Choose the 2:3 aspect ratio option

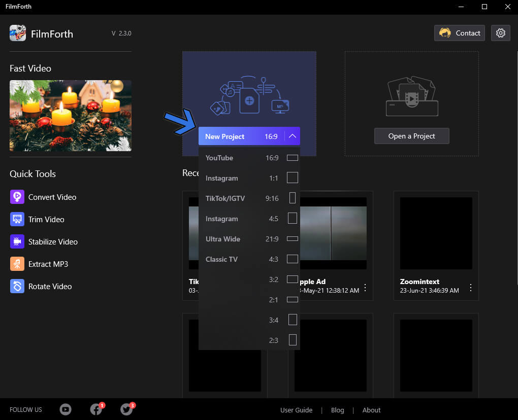click(x=249, y=340)
